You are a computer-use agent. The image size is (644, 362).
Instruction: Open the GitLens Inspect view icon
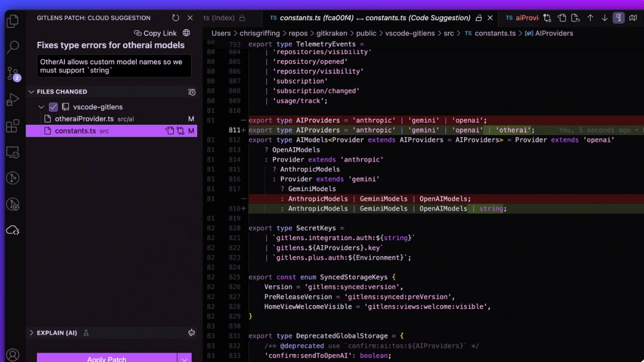click(12, 204)
